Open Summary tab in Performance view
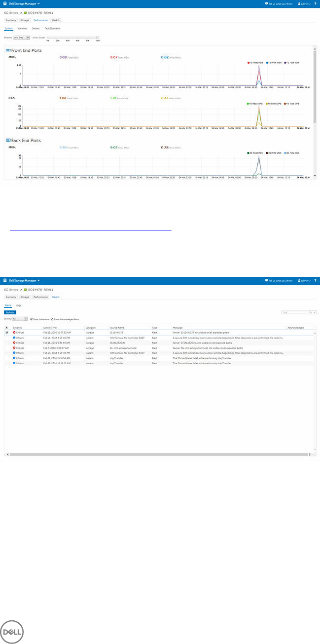 click(11, 20)
